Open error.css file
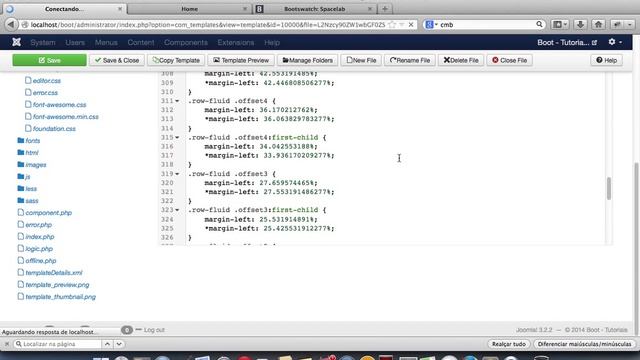640x360 pixels. tap(41, 93)
